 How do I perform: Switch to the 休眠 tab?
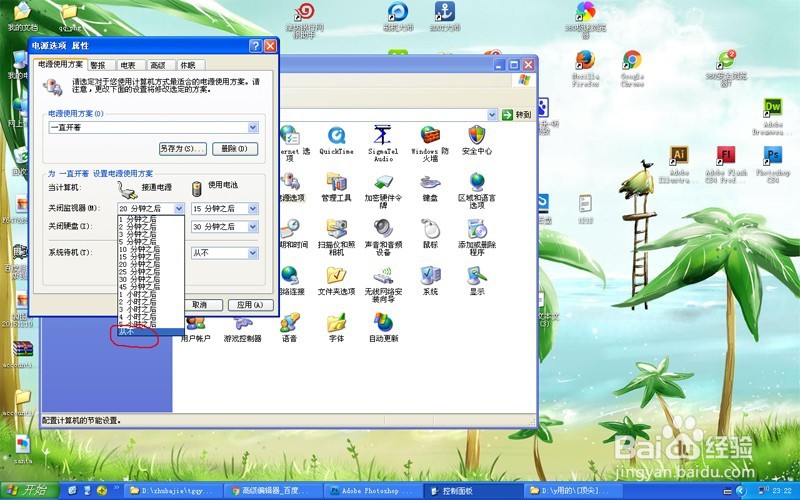coord(188,65)
